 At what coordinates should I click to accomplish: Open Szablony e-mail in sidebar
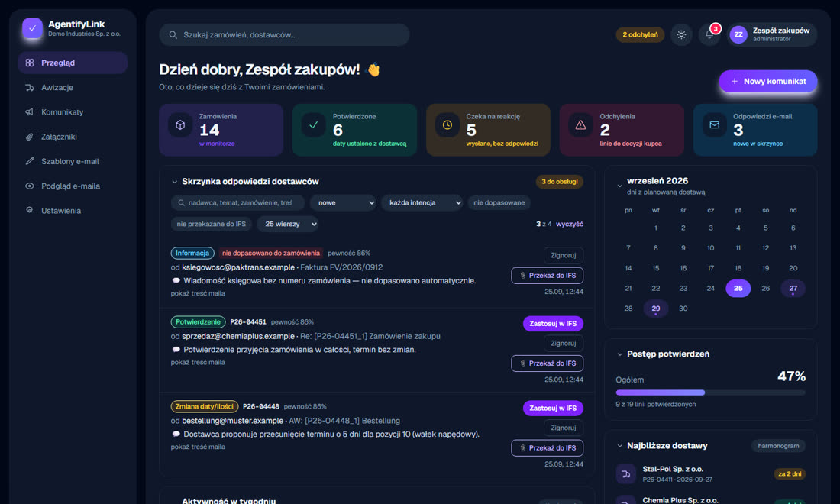(x=73, y=161)
